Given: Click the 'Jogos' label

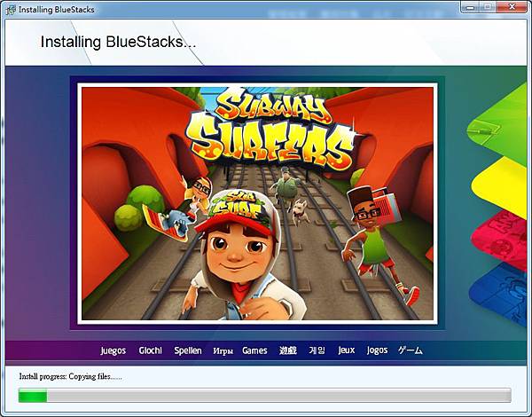Looking at the screenshot, I should pyautogui.click(x=377, y=350).
